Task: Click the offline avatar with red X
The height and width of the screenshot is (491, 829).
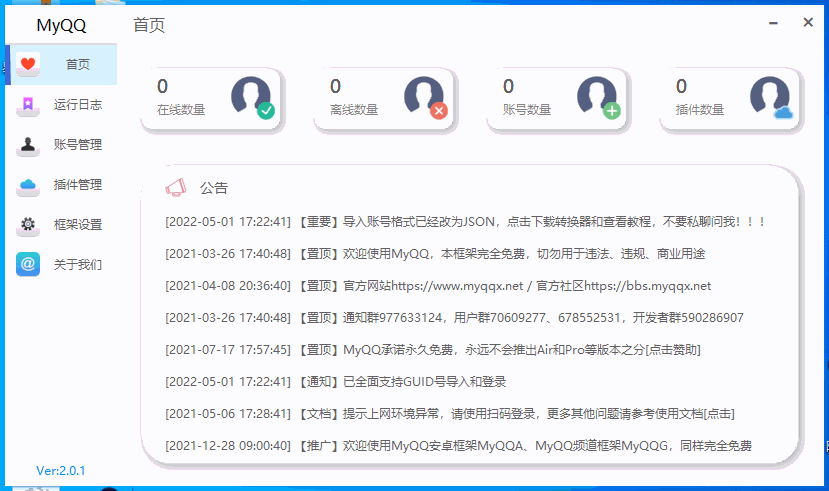Action: click(426, 98)
